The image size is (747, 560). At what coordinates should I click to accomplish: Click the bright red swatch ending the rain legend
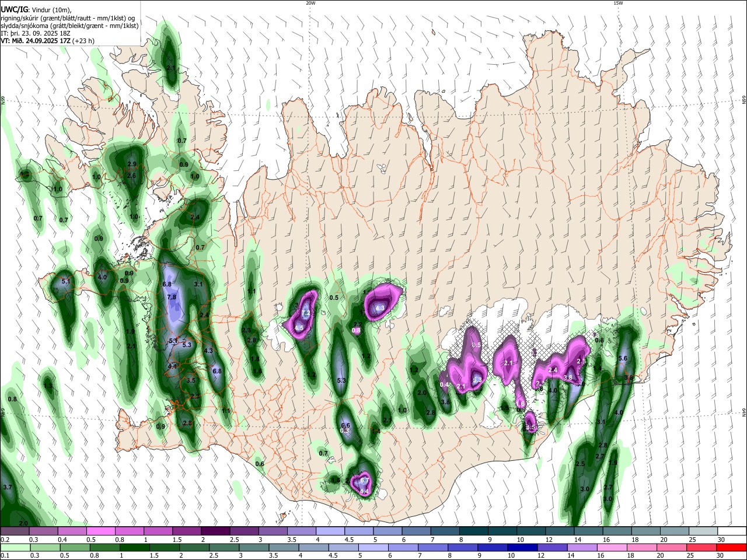coord(731,547)
